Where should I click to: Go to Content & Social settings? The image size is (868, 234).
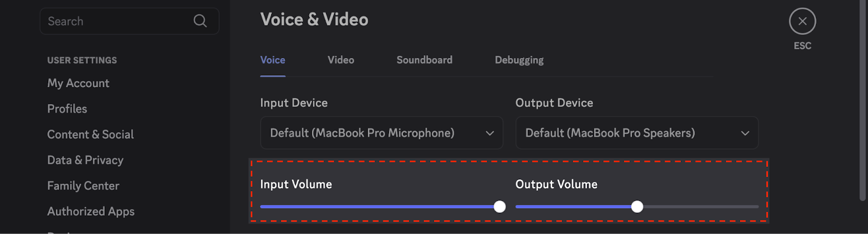(x=91, y=134)
